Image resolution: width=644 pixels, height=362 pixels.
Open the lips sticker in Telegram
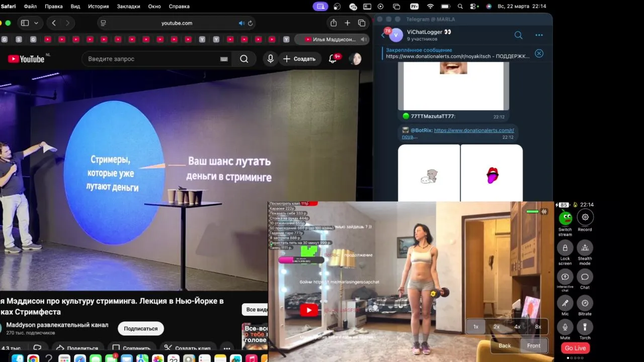tap(492, 175)
